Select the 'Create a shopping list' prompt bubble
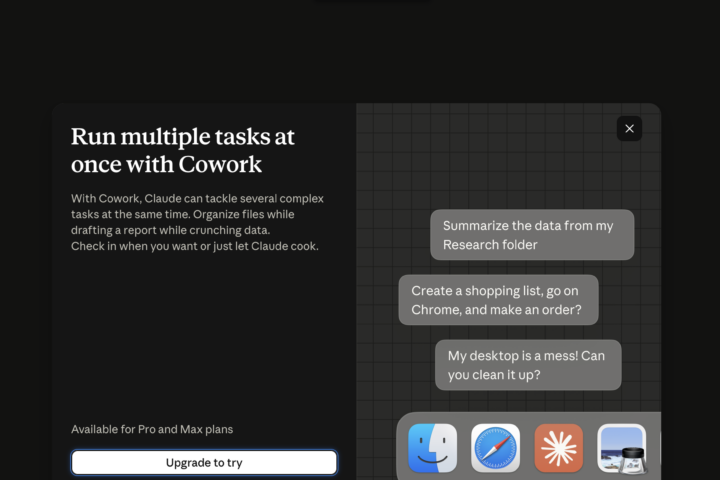This screenshot has height=480, width=720. [x=498, y=300]
